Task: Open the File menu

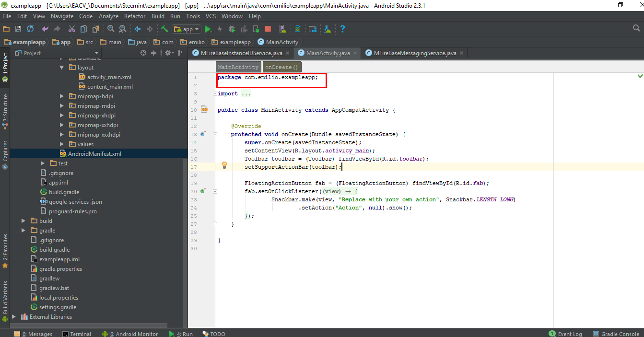Action: [x=7, y=16]
